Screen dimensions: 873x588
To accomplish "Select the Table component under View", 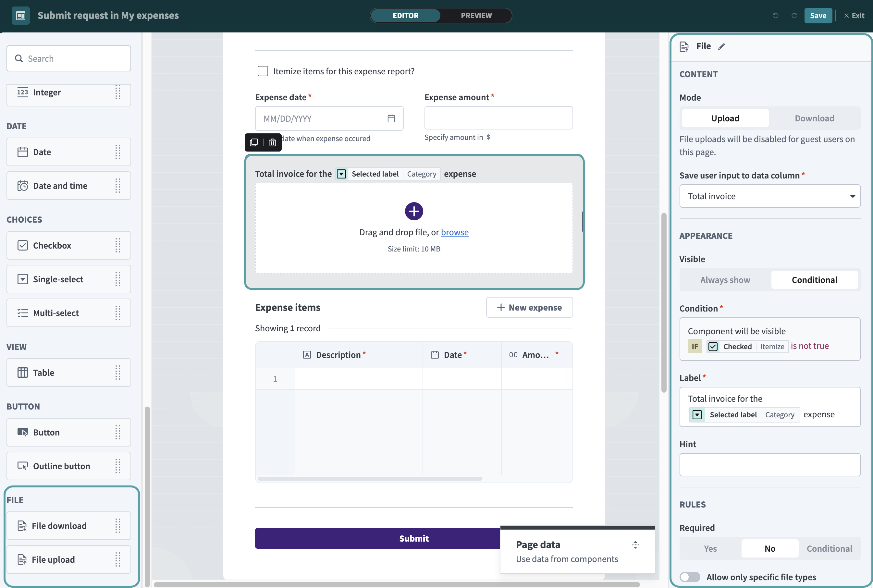I will [68, 373].
